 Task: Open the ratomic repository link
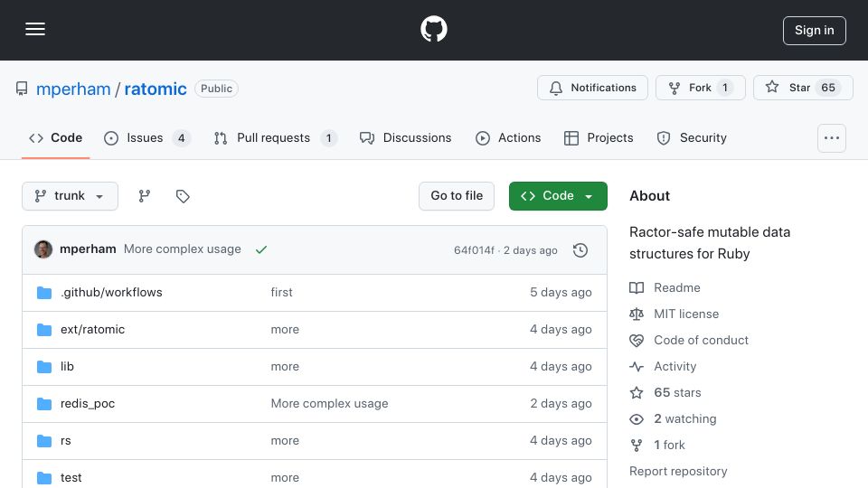coord(156,89)
